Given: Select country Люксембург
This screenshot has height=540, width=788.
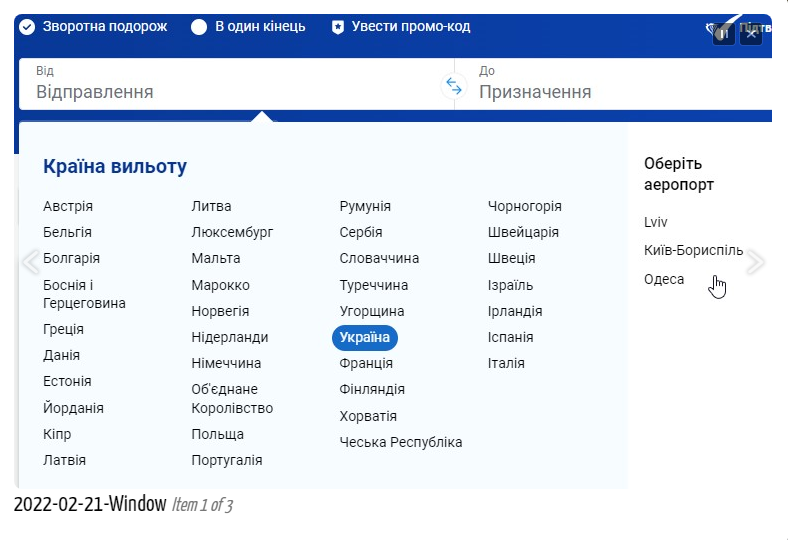Looking at the screenshot, I should click(x=232, y=233).
